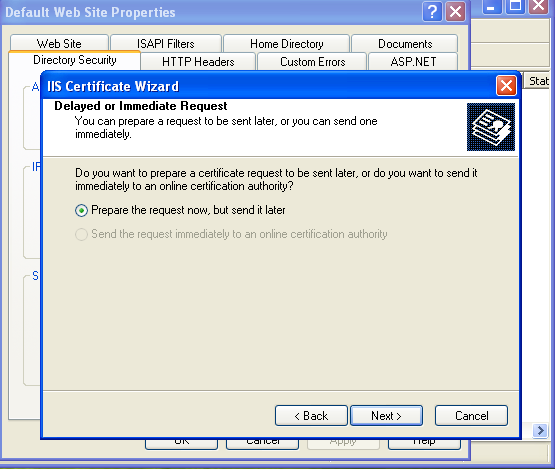Click the certificate wizard banner icon
This screenshot has width=555, height=471.
(491, 127)
